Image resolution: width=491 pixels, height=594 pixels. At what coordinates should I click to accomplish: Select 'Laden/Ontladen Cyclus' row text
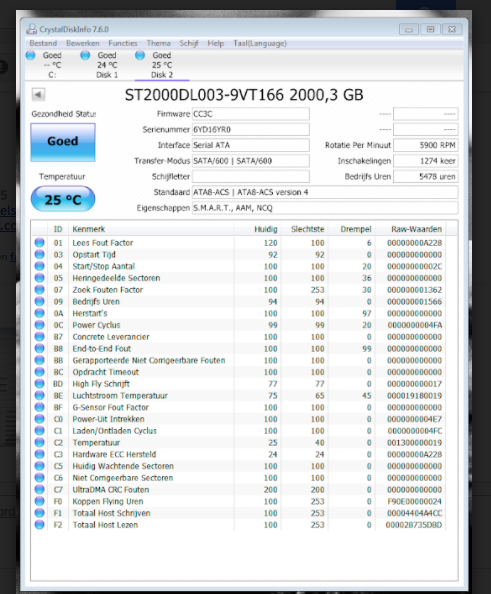click(x=114, y=431)
